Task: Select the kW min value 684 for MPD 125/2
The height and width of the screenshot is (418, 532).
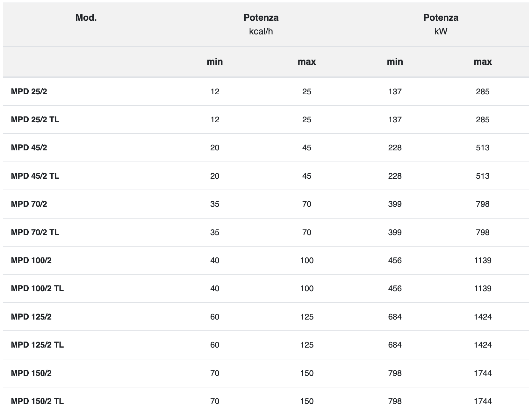Action: (395, 317)
